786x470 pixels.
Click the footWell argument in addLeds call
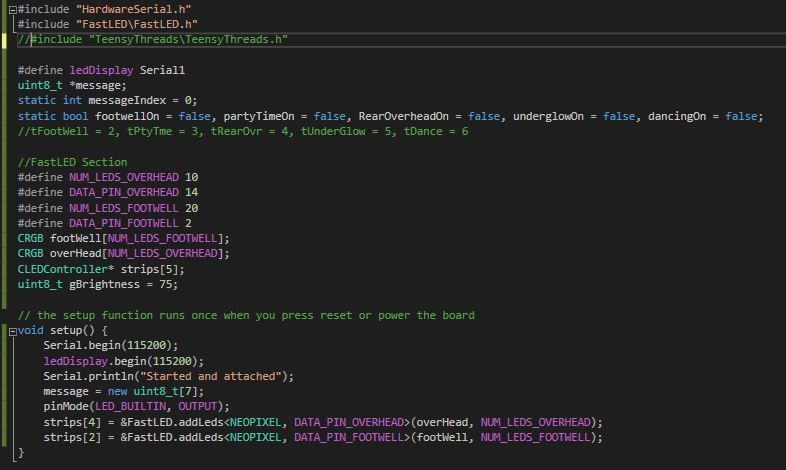[442, 437]
